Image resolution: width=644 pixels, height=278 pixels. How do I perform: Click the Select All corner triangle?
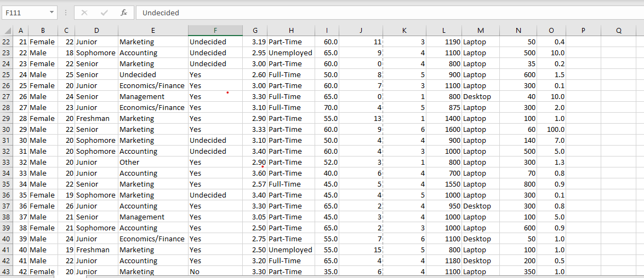pyautogui.click(x=7, y=30)
